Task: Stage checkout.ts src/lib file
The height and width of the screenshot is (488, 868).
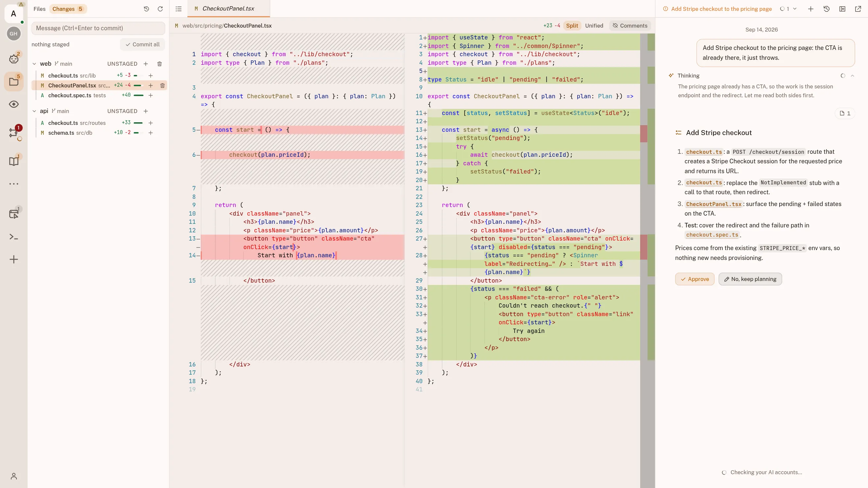Action: [x=151, y=76]
